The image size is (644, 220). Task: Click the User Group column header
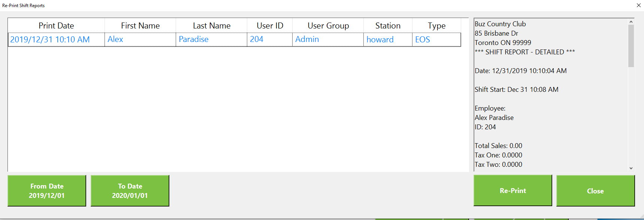(x=328, y=25)
